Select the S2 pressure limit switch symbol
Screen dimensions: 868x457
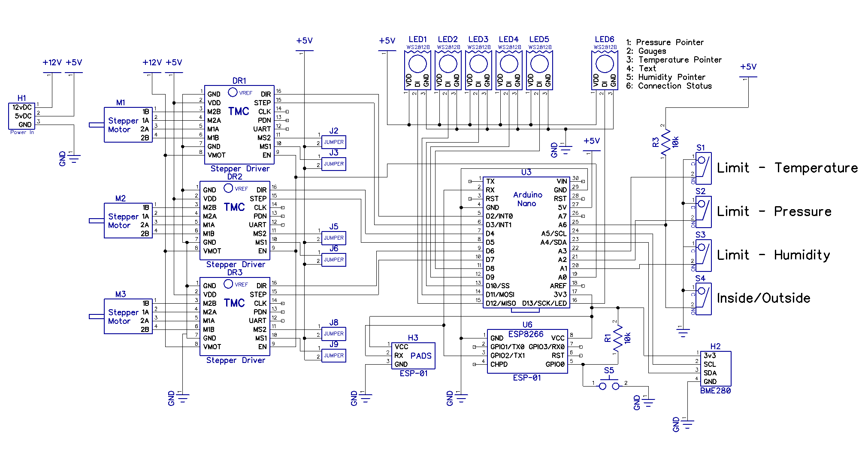(x=703, y=212)
